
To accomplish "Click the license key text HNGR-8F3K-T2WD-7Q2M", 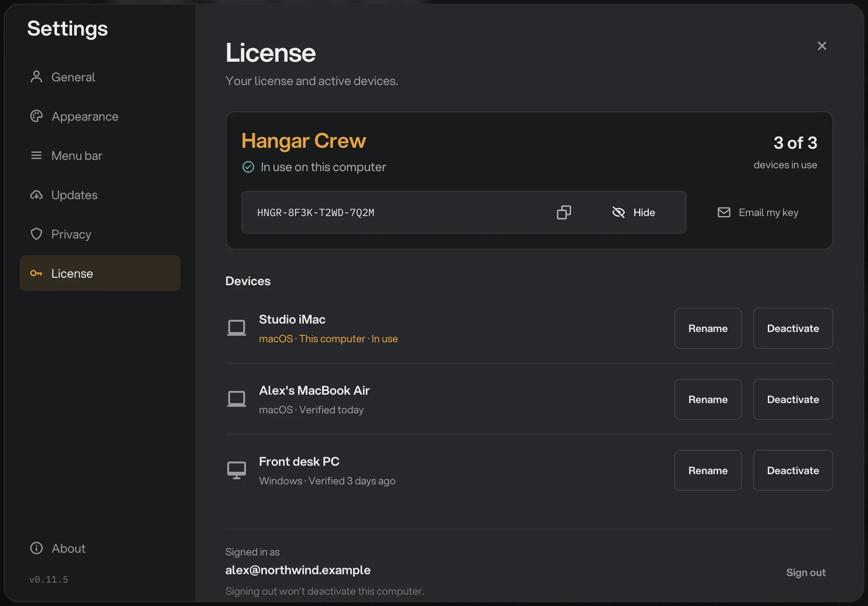I will click(x=316, y=213).
